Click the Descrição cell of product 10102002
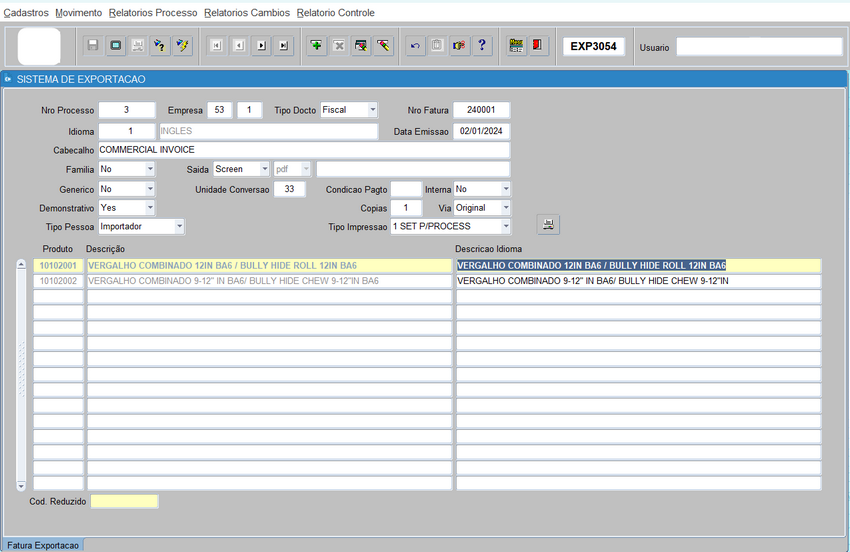This screenshot has width=850, height=552. pos(269,281)
